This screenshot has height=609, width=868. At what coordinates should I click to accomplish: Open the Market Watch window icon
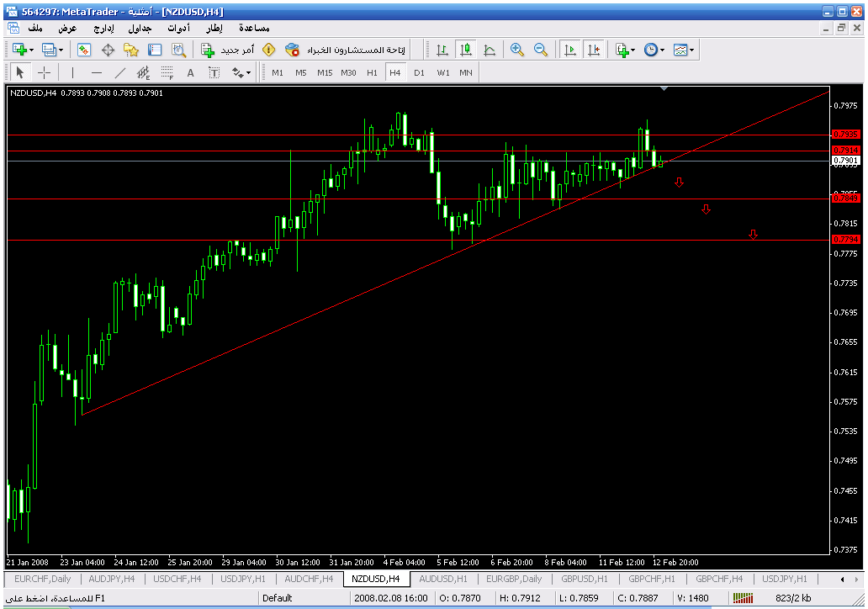click(x=84, y=50)
